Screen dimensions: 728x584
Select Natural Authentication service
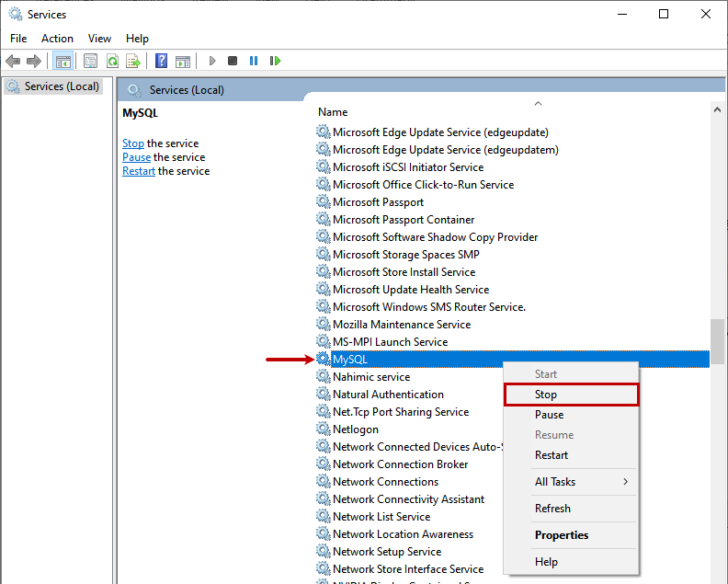point(388,395)
